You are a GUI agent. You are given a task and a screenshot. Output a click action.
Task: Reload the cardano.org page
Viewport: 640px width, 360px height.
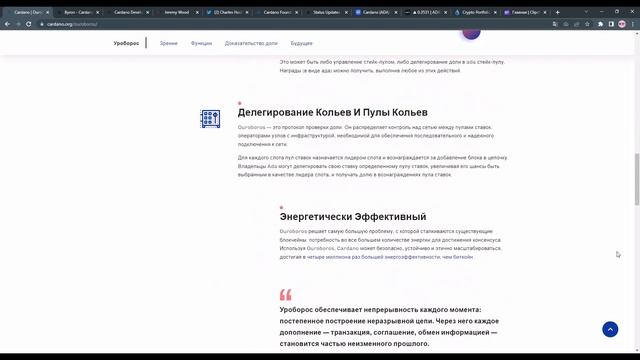click(x=29, y=24)
